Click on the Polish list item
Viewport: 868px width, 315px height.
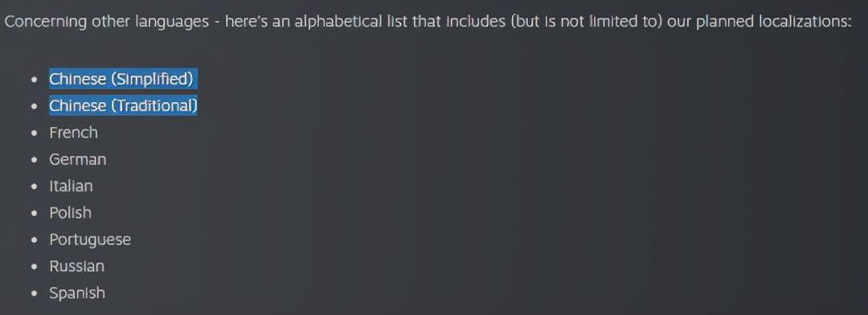point(70,213)
